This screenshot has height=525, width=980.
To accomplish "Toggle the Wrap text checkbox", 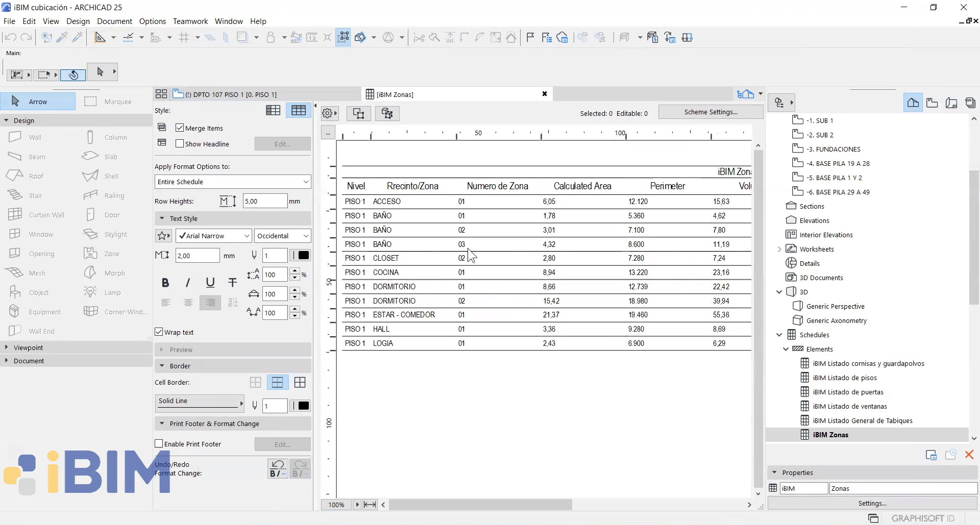I will [x=159, y=332].
